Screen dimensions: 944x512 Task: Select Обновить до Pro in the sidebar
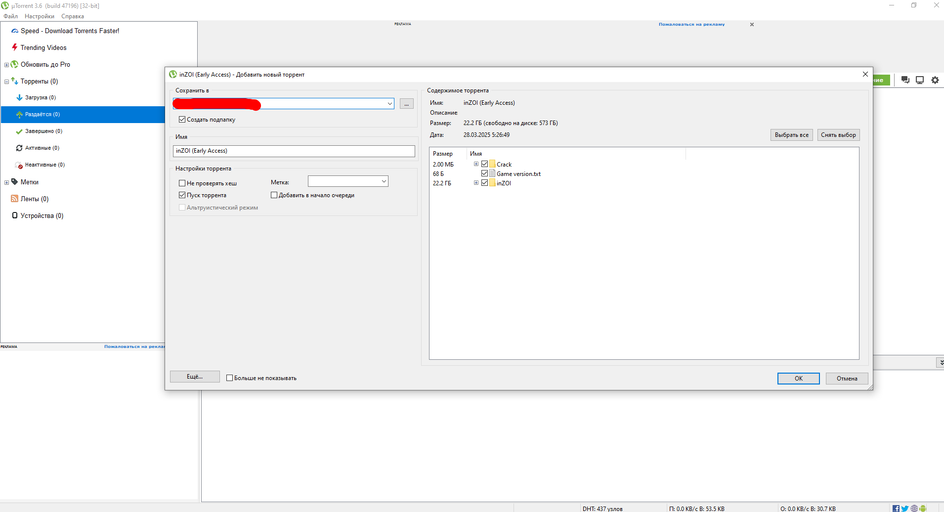click(x=45, y=64)
